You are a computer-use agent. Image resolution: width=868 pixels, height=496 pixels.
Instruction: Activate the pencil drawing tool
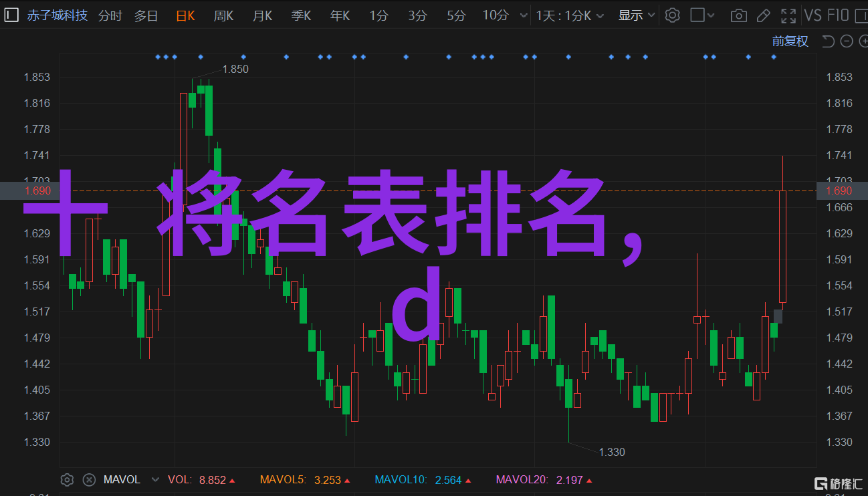pyautogui.click(x=764, y=15)
